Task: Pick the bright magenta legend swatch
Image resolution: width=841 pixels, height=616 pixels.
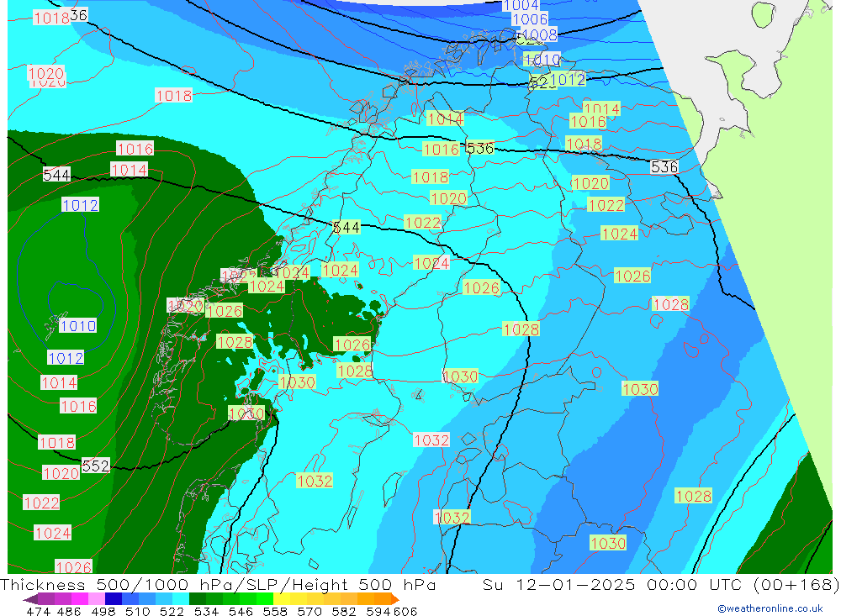Action: tap(79, 599)
